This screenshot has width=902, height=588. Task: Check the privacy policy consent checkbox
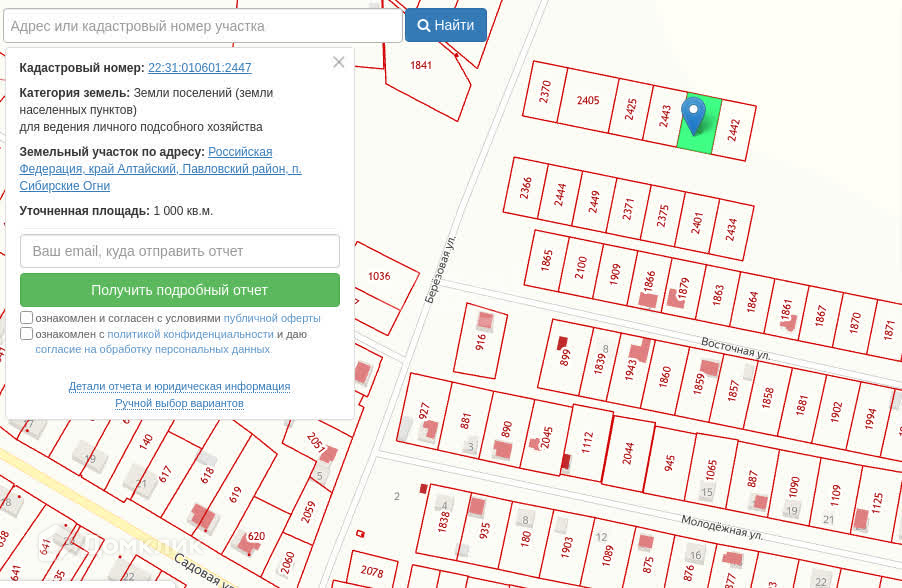click(26, 334)
